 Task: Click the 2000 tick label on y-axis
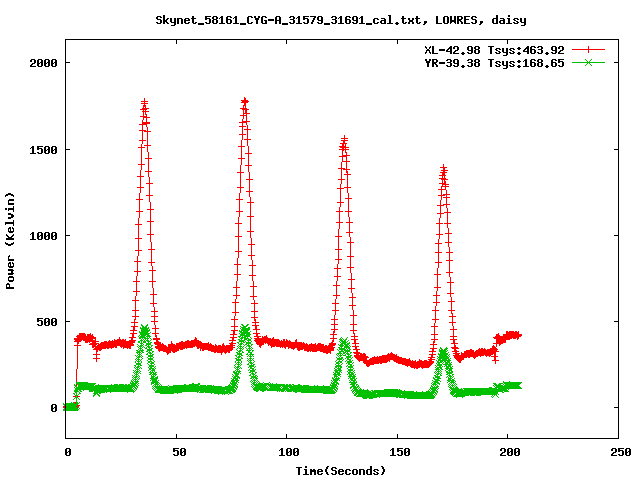point(43,63)
